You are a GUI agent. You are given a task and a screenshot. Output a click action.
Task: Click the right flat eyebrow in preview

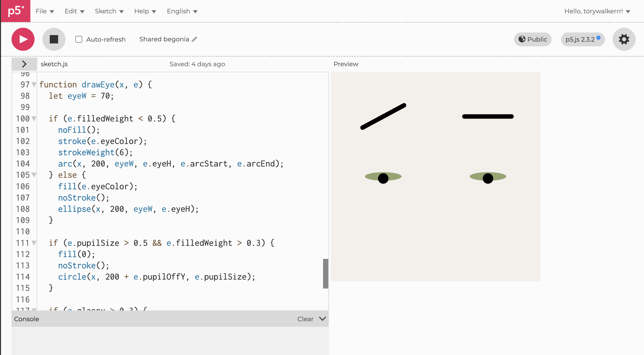pos(488,117)
